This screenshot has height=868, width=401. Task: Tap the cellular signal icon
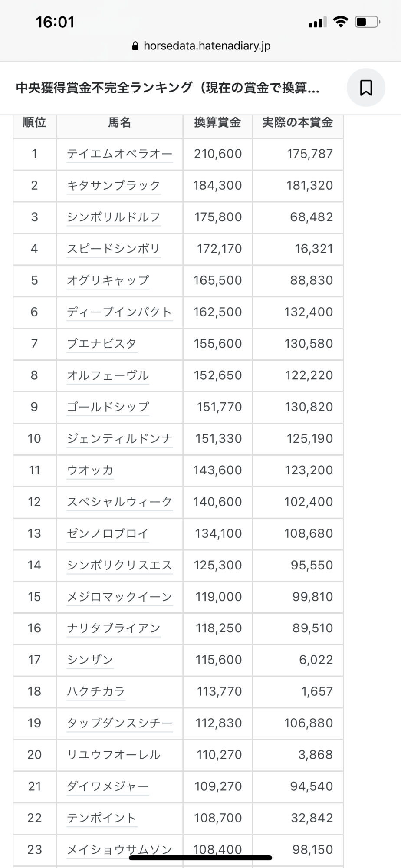click(x=318, y=22)
